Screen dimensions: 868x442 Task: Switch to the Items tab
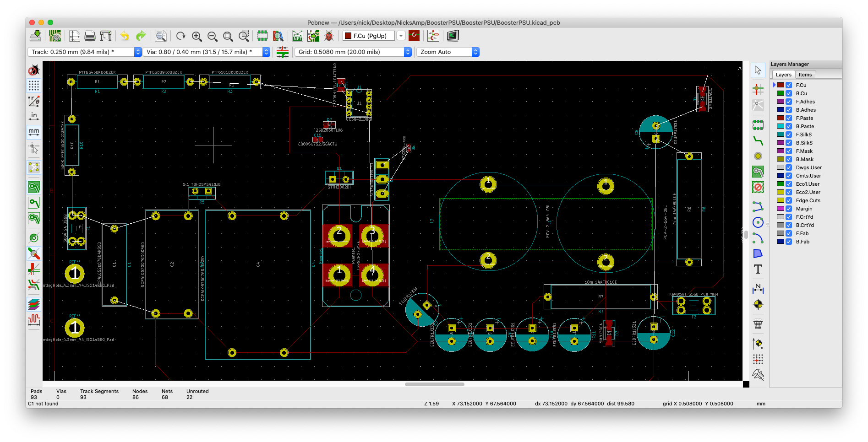tap(805, 75)
